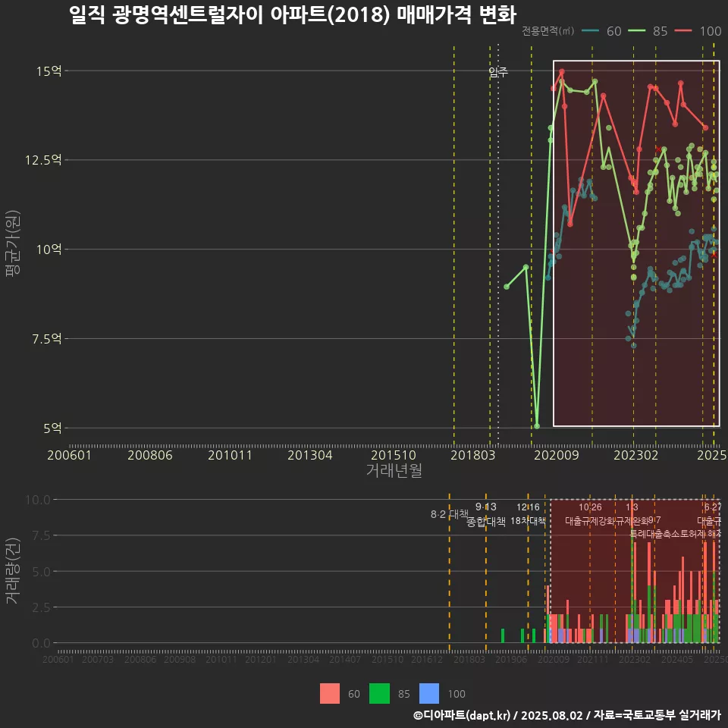Image resolution: width=728 pixels, height=728 pixels.
Task: Click the 85㎡ data point at the 5억 low
Action: (537, 426)
